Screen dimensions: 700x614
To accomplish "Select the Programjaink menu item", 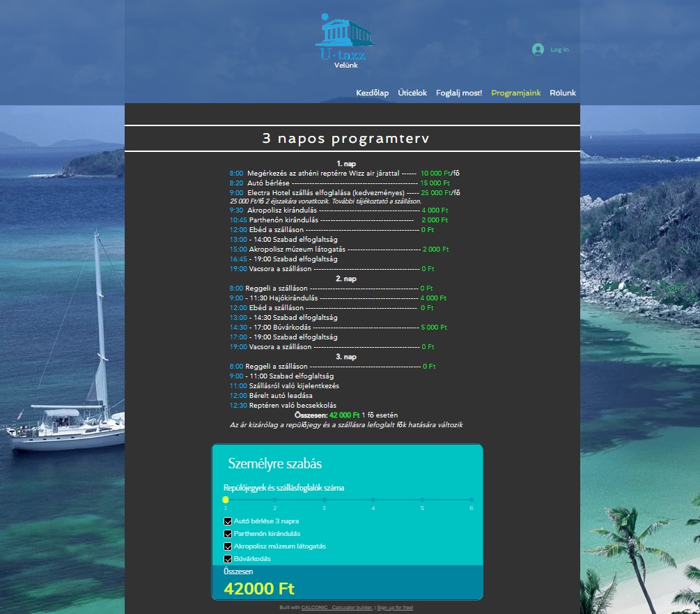I will pyautogui.click(x=516, y=93).
